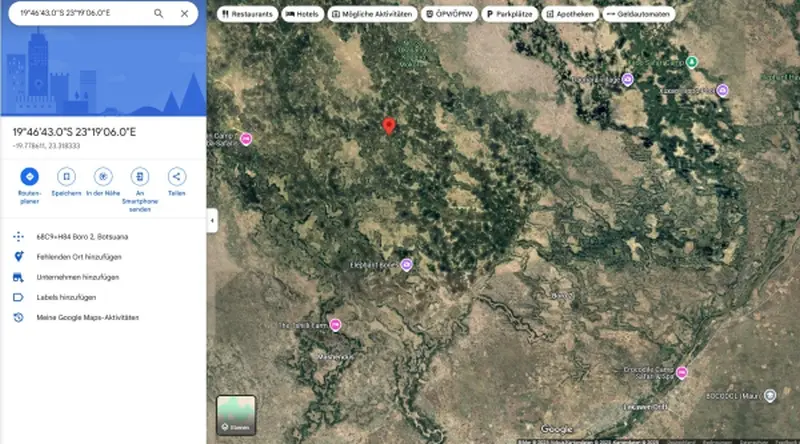Click the plus code dots icon

[x=18, y=236]
